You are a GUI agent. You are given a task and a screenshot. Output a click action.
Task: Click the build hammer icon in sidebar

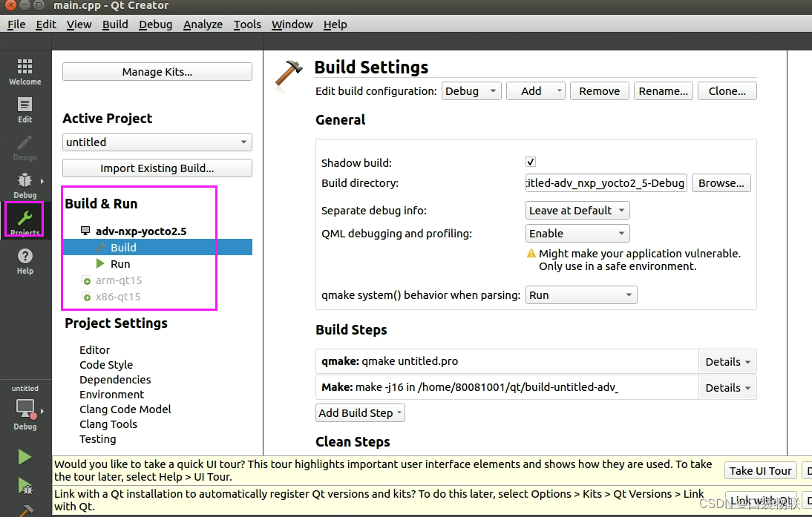pyautogui.click(x=24, y=511)
